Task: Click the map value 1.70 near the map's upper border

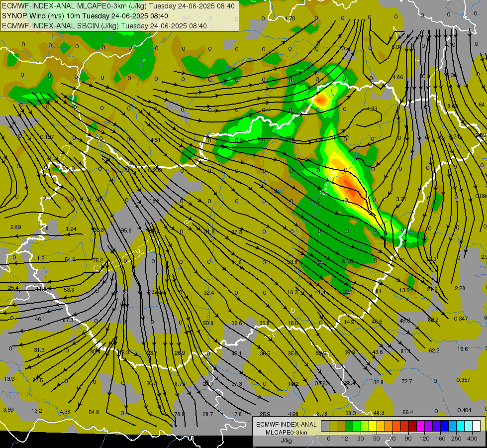Action: coord(290,18)
